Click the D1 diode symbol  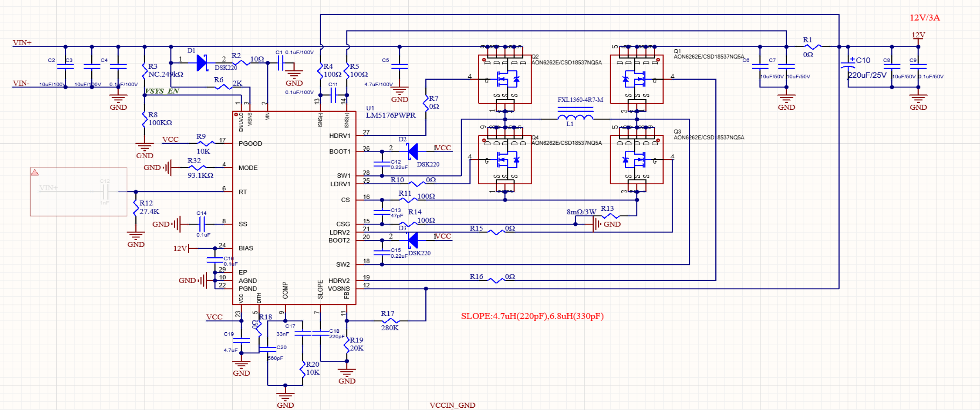(x=202, y=63)
